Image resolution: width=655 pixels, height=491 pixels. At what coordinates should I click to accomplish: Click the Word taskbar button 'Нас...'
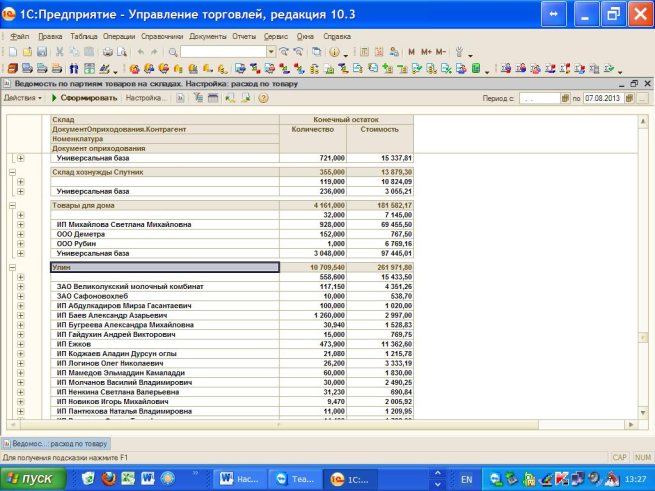pyautogui.click(x=239, y=479)
